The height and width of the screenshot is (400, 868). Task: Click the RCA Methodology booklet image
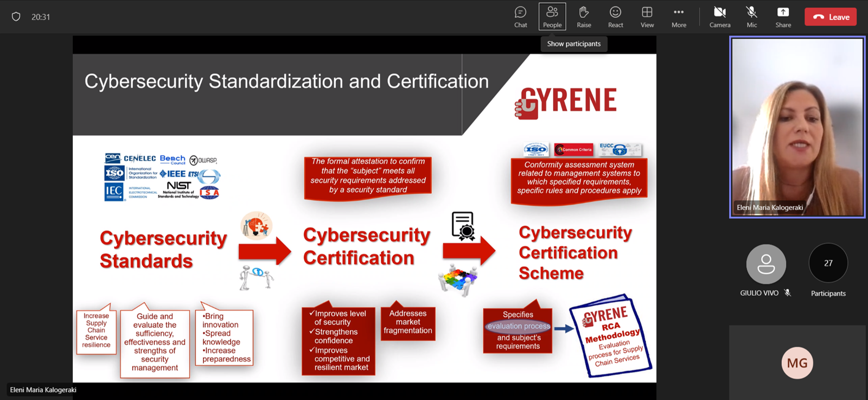pos(610,335)
